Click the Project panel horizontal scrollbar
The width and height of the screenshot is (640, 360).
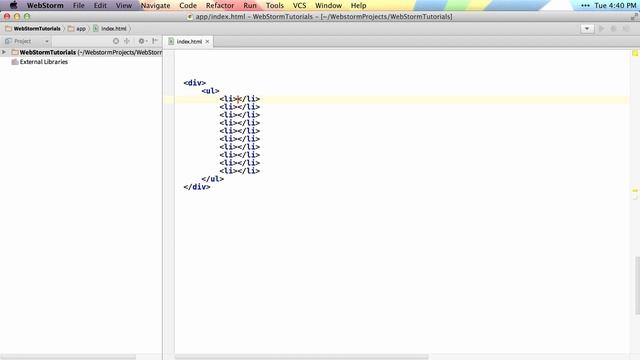click(x=68, y=357)
